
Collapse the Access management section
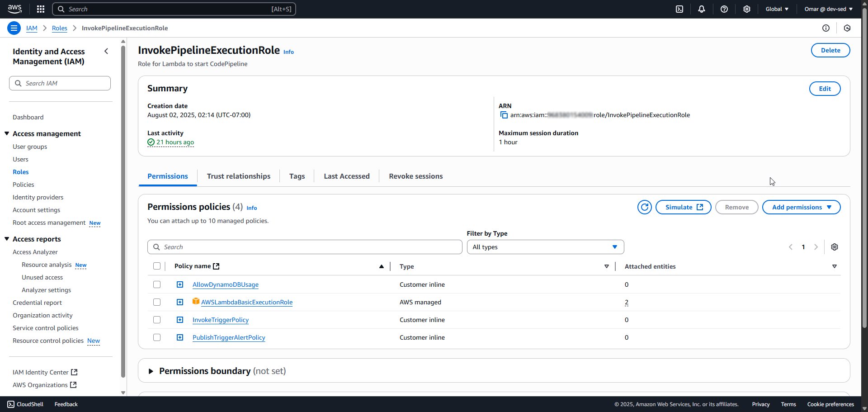tap(7, 133)
